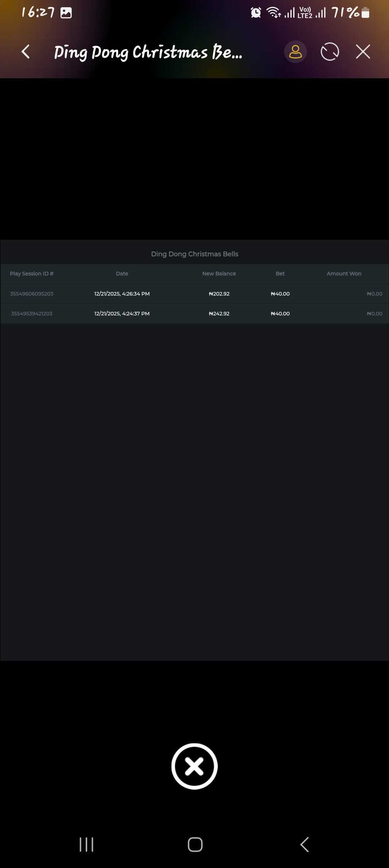Click the ₦242.92 new balance value
This screenshot has width=389, height=868.
(x=219, y=314)
